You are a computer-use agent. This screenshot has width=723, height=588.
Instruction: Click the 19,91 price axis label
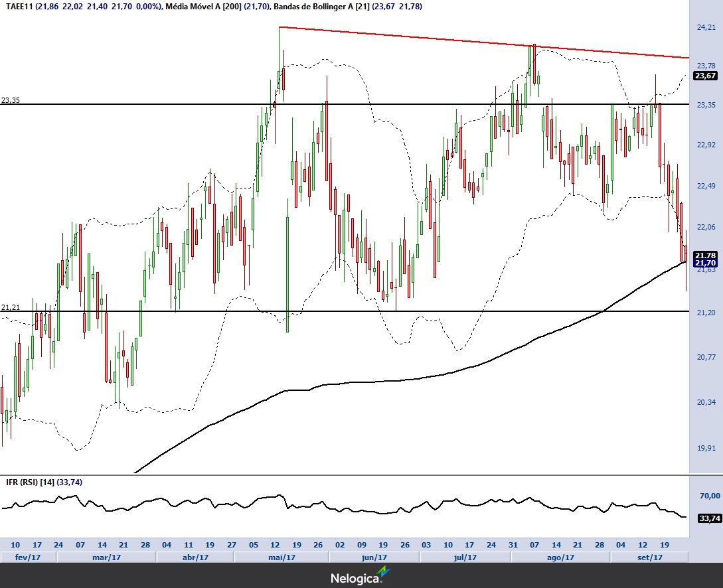point(706,448)
